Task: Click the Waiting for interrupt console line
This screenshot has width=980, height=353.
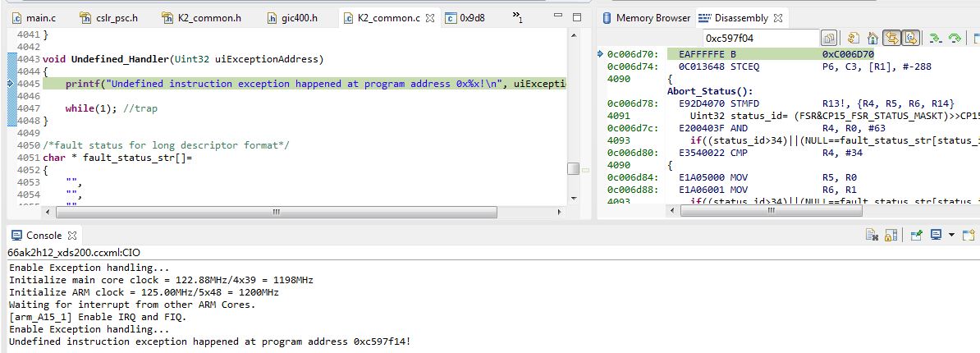Action: 132,305
